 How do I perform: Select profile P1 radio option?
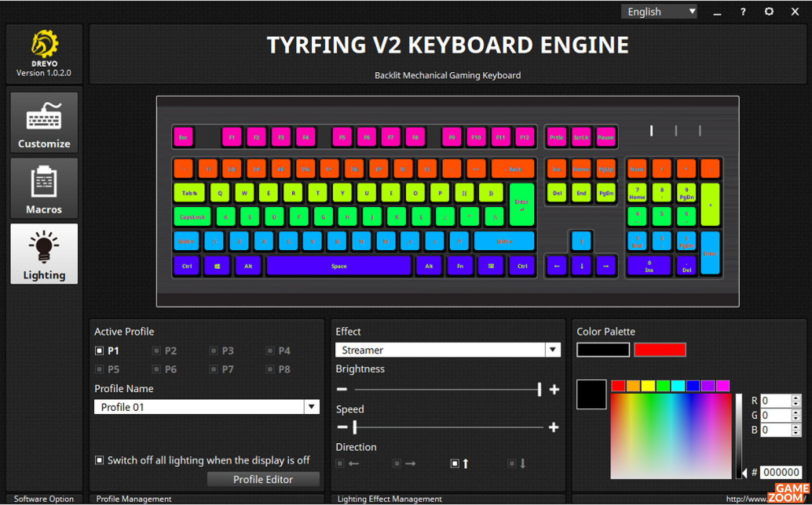[99, 351]
